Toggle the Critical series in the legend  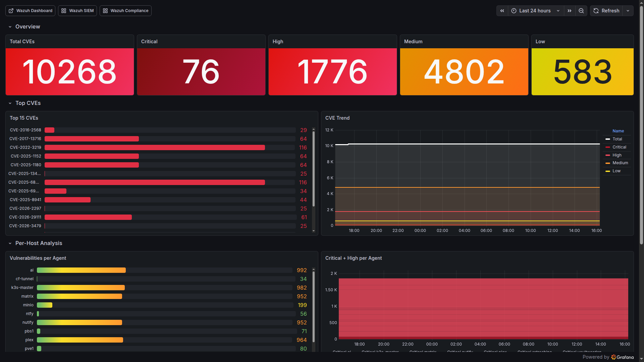pyautogui.click(x=619, y=147)
